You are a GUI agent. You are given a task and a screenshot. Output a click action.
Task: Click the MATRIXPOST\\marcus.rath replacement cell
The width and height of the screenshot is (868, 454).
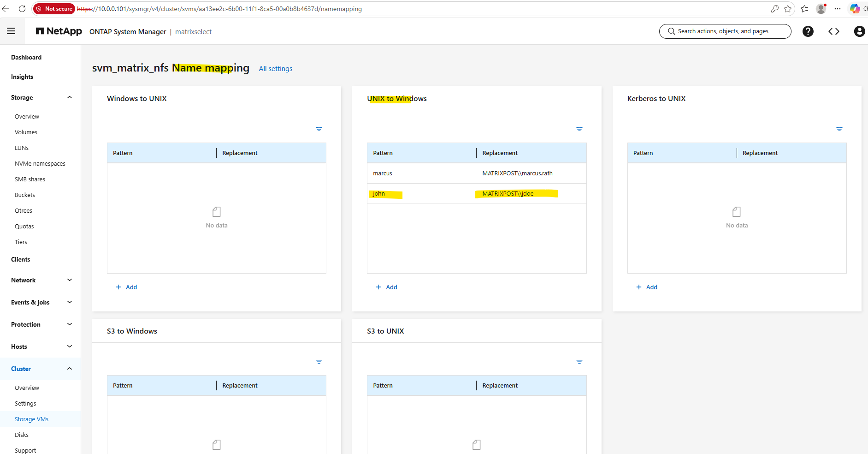coord(517,173)
